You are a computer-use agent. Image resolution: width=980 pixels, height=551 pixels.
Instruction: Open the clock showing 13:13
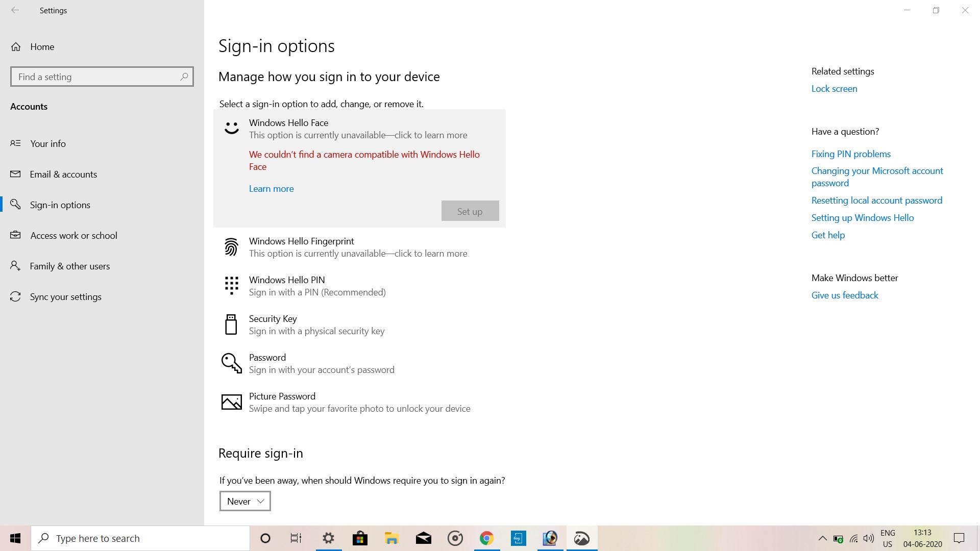(922, 538)
